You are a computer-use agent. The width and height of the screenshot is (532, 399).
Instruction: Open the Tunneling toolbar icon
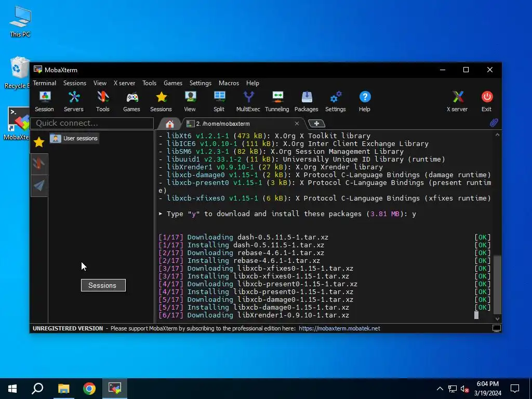(277, 101)
